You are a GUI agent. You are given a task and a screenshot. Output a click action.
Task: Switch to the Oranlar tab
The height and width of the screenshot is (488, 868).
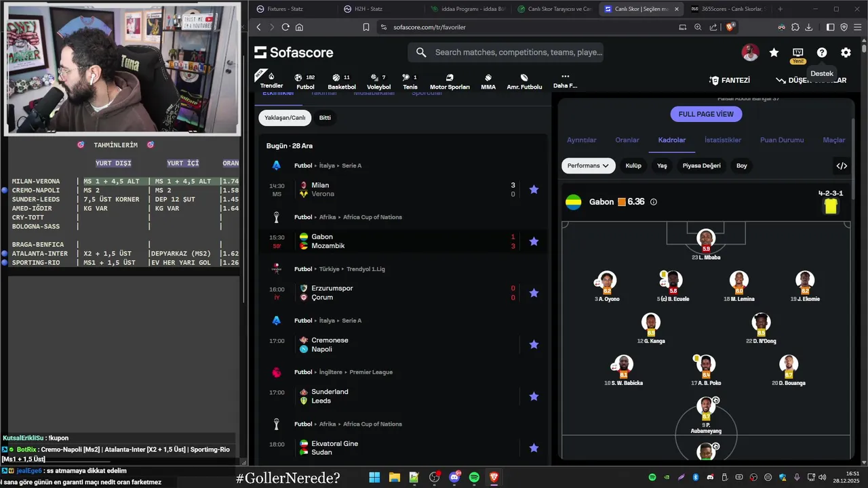click(627, 140)
